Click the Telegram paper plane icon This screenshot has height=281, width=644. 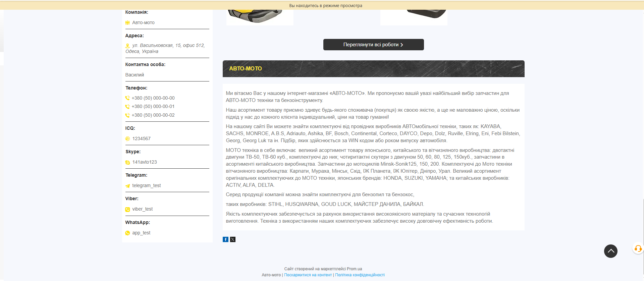point(127,186)
